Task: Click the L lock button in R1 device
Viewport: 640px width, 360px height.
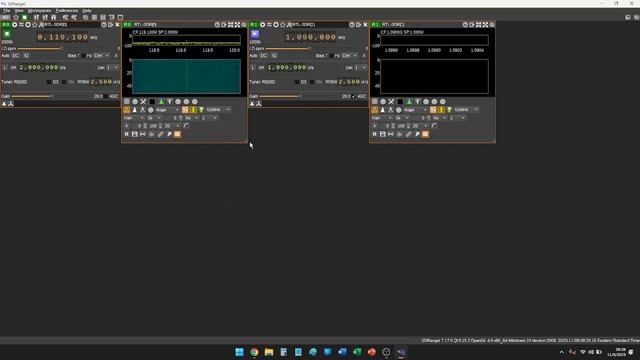Action: pos(253,68)
